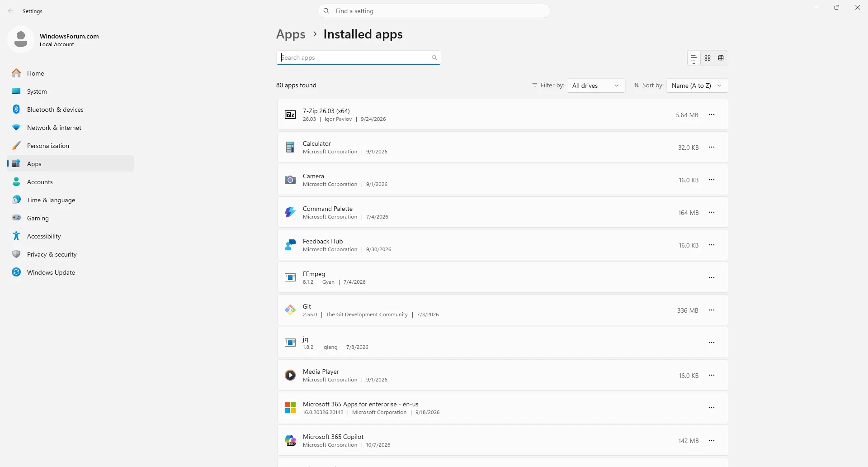Click the Command Palette app icon

coord(290,213)
